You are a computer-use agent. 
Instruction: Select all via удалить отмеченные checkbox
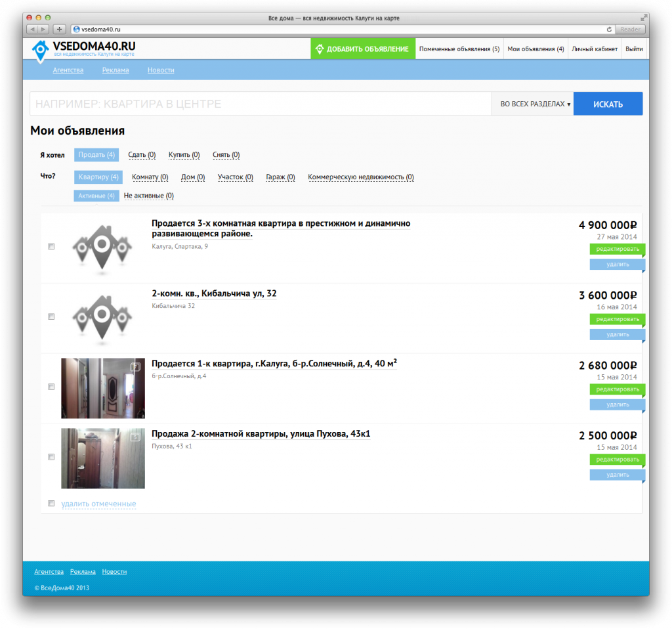click(51, 504)
